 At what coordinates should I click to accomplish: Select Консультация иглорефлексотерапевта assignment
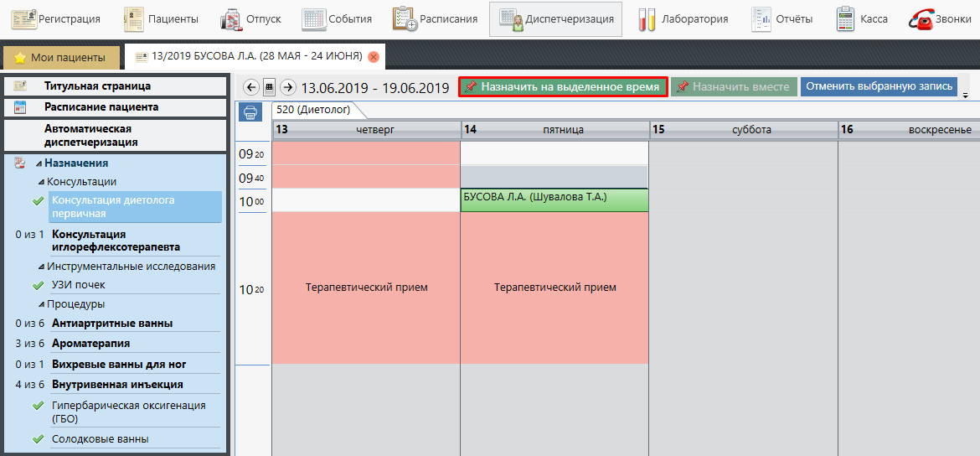(x=116, y=241)
